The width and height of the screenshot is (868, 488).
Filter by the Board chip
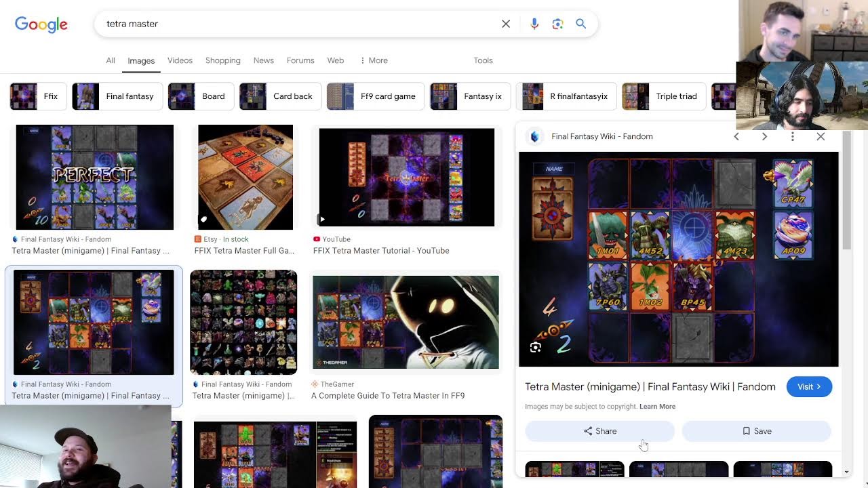pos(200,96)
